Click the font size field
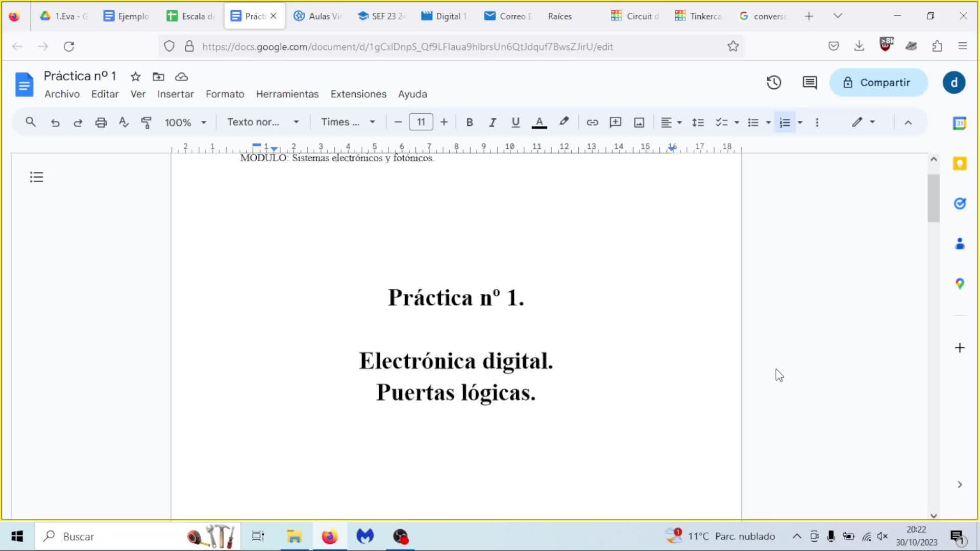 (421, 122)
